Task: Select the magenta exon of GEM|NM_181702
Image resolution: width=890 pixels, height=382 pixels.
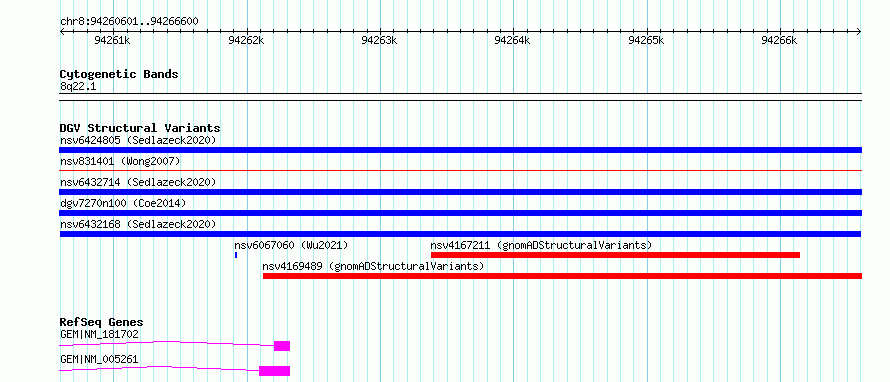Action: click(282, 346)
